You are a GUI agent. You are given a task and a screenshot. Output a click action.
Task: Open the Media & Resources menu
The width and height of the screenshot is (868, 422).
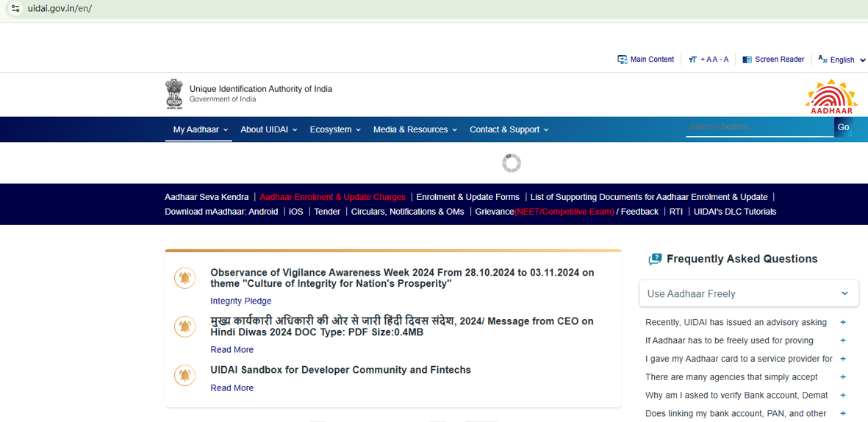click(415, 129)
